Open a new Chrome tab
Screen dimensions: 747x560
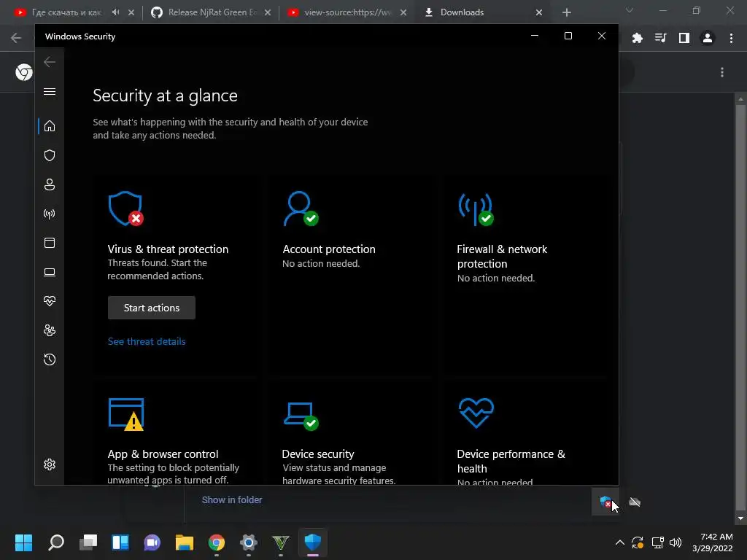[x=566, y=12]
